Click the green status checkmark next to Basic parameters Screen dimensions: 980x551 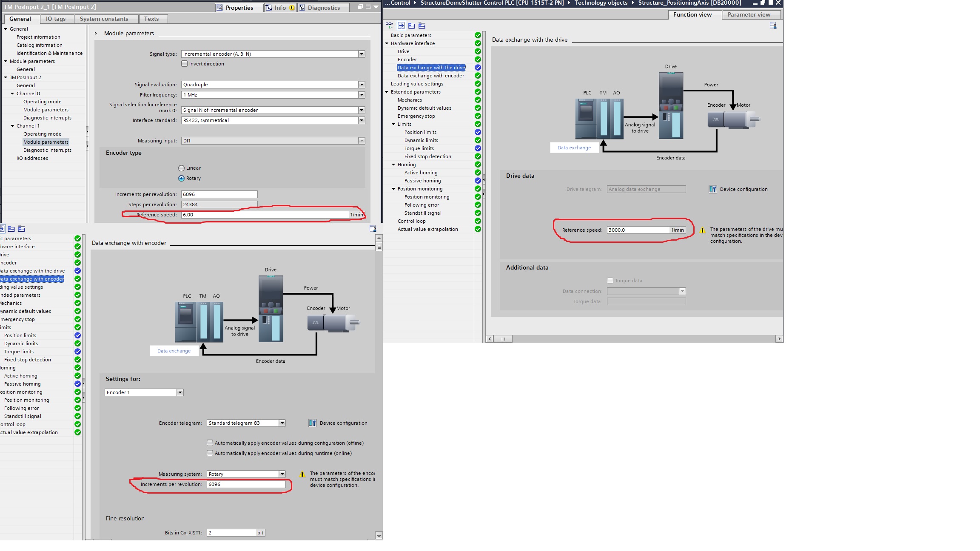478,35
